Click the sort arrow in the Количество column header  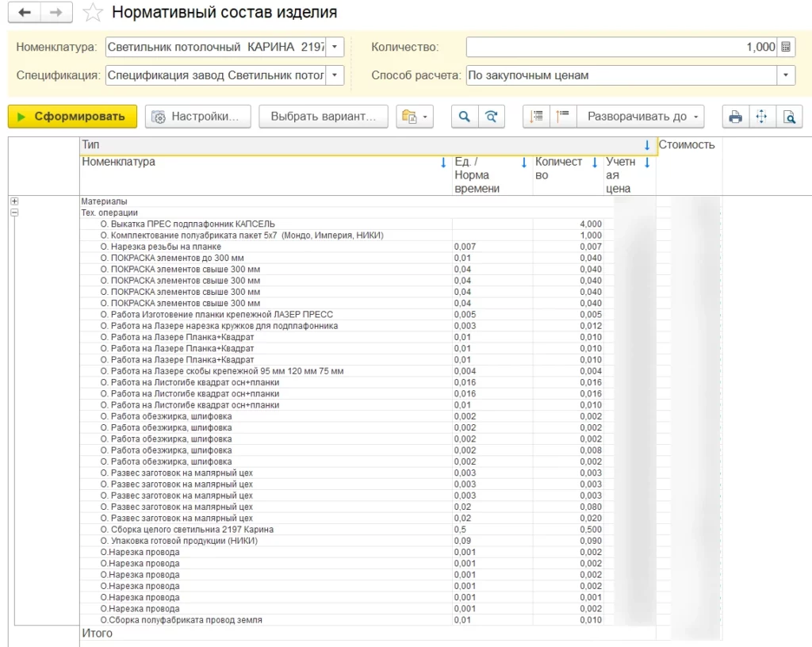coord(595,163)
